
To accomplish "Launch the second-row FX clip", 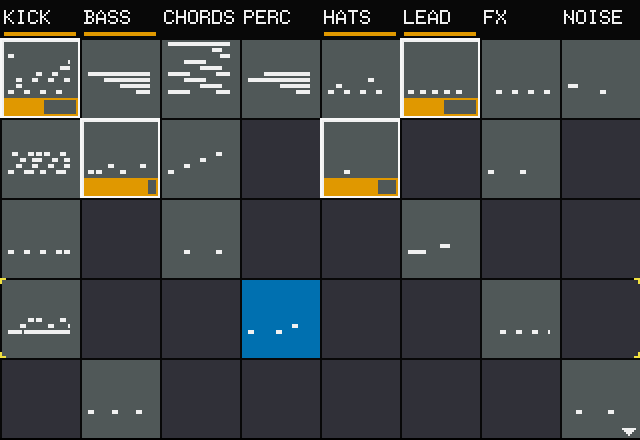I will 520,158.
